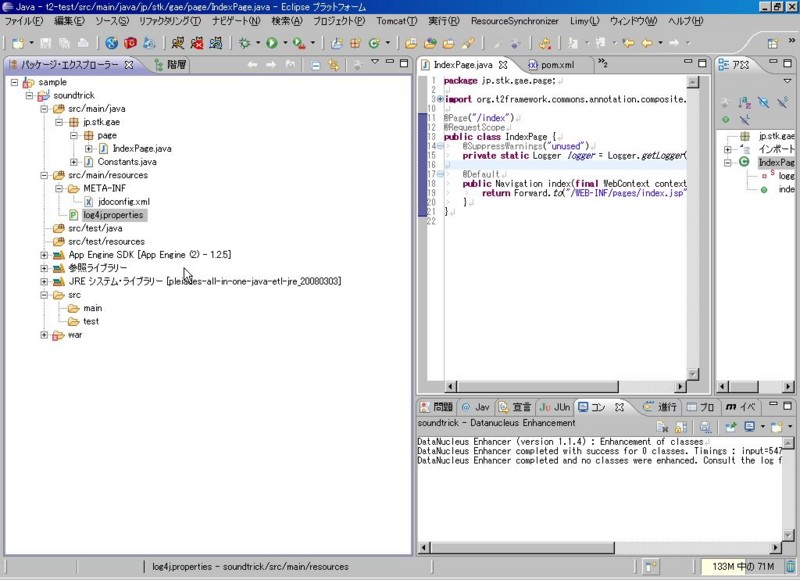Expand the App Engine SDK library node
Viewport: 800px width, 580px height.
click(x=44, y=255)
